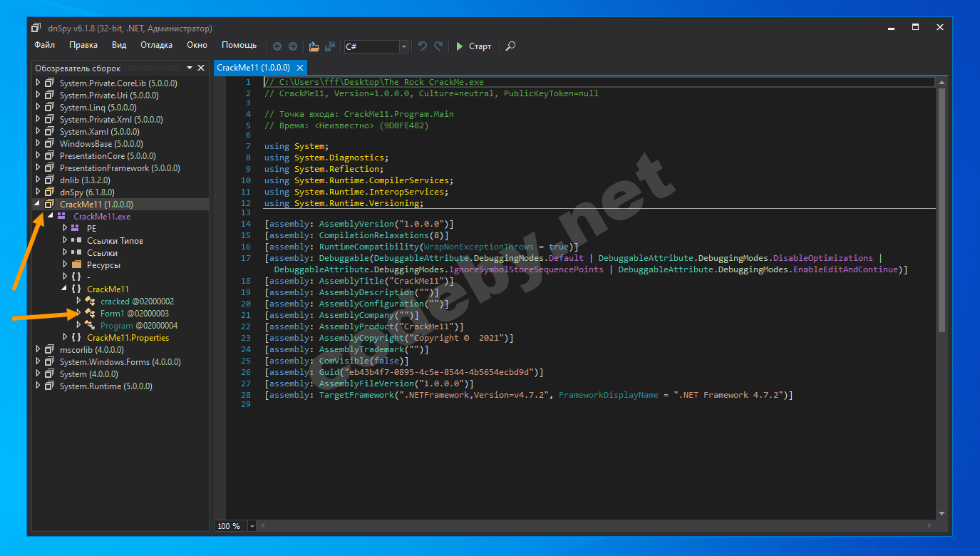Expand the CrackMe11.Properties namespace
Viewport: 980px width, 556px height.
click(x=66, y=337)
